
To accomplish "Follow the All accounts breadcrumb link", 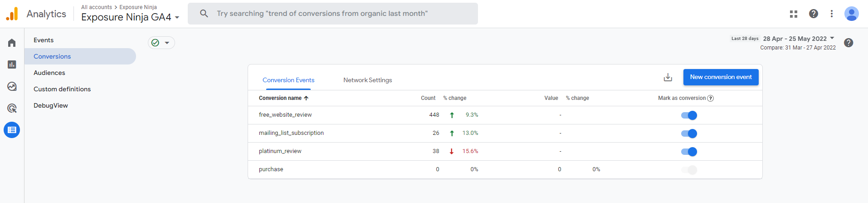I will pos(97,7).
